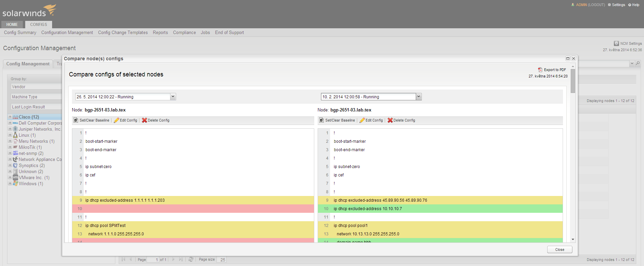This screenshot has height=266, width=644.
Task: Click the search magnifier icon
Action: (638, 63)
